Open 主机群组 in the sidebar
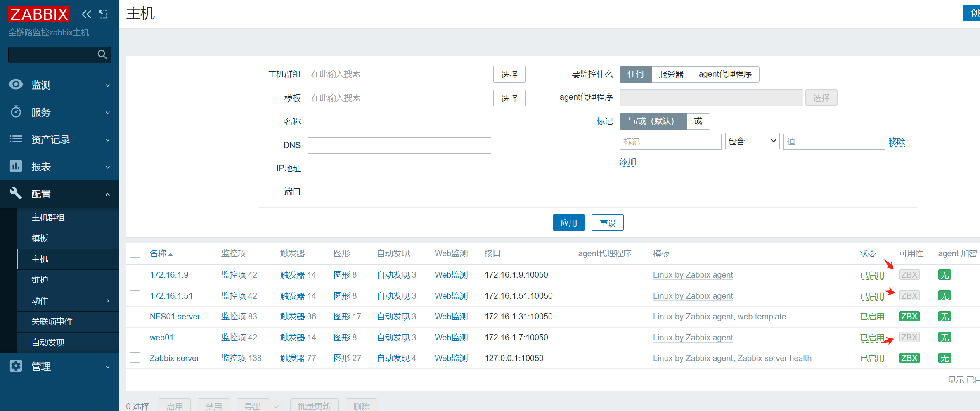Image resolution: width=980 pixels, height=411 pixels. pyautogui.click(x=68, y=217)
